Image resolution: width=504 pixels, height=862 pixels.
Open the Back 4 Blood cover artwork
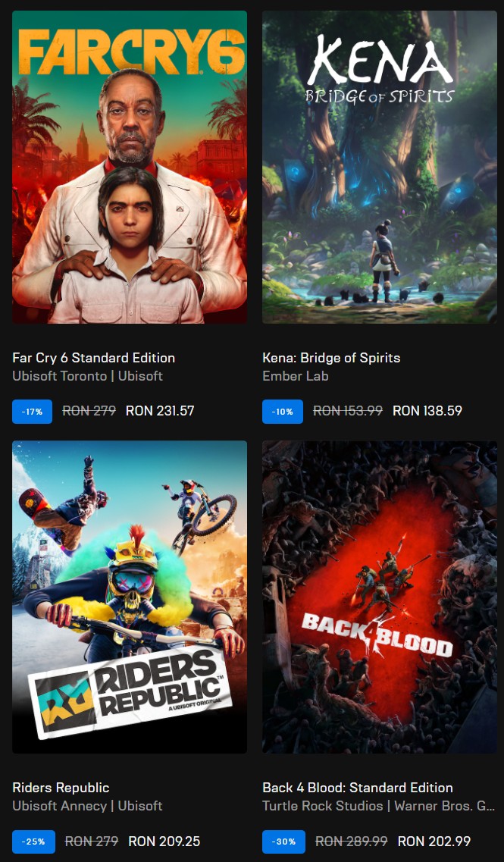pos(379,597)
